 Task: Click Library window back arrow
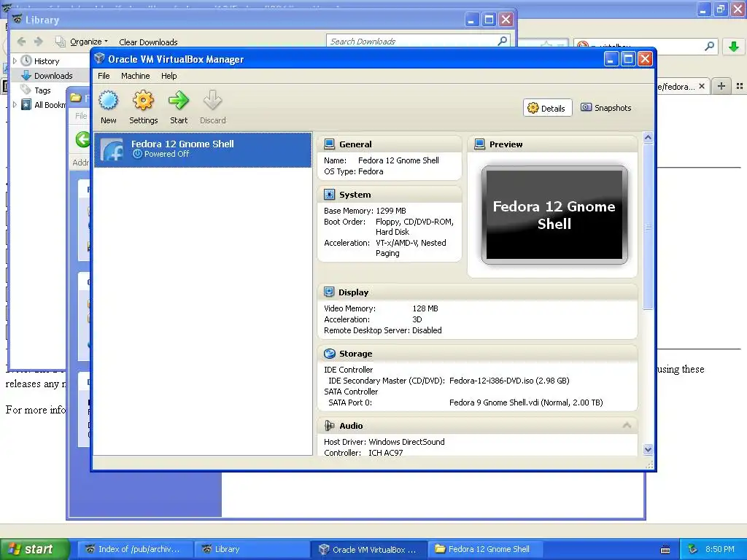[x=21, y=42]
